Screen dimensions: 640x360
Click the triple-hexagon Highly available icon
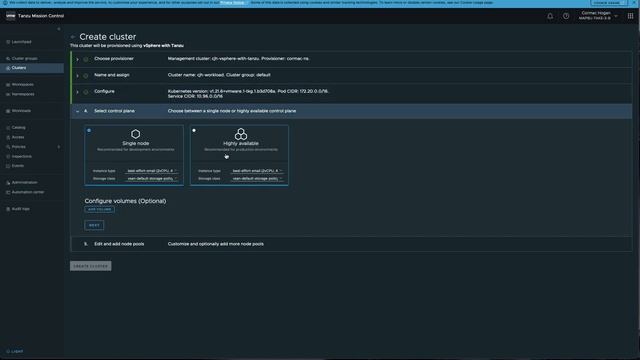241,134
